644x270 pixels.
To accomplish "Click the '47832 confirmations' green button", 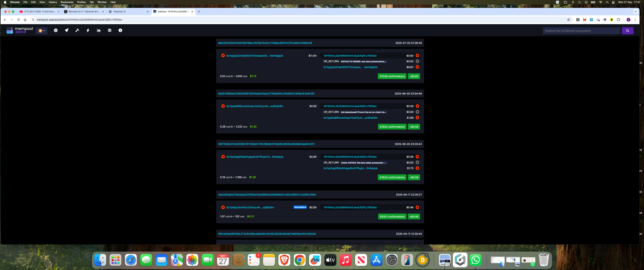I will pos(392,127).
